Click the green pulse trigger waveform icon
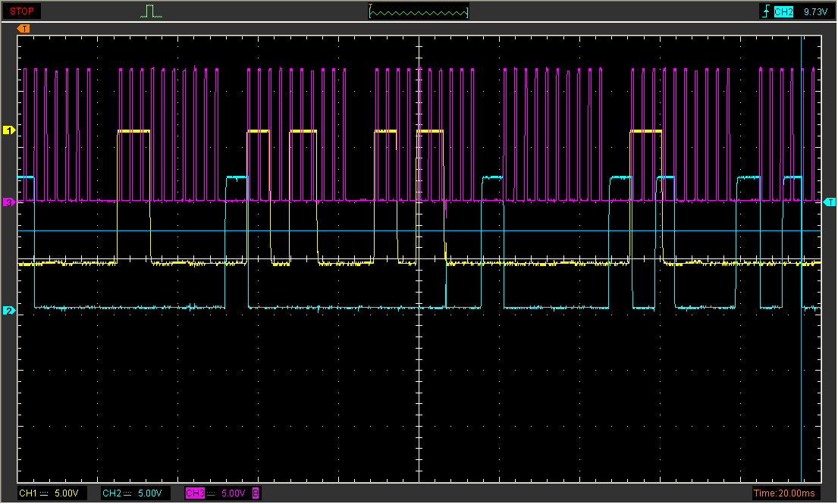838x504 pixels. 151,11
